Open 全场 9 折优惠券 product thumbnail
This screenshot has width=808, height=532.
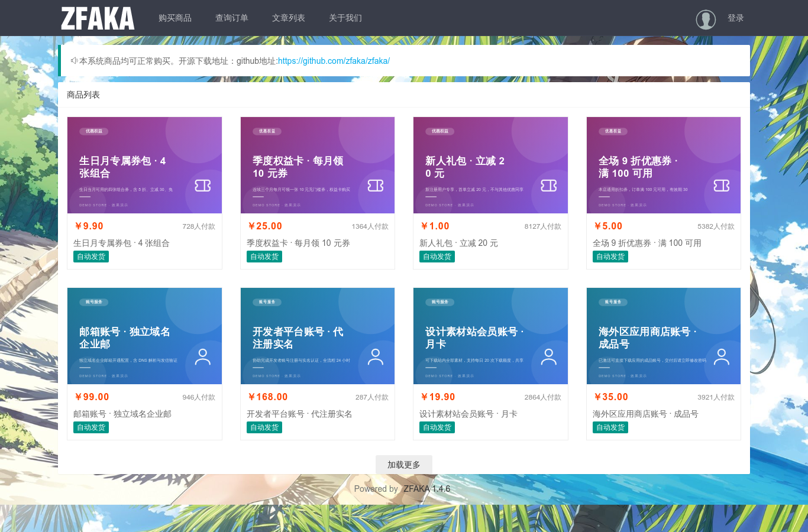[x=664, y=165]
